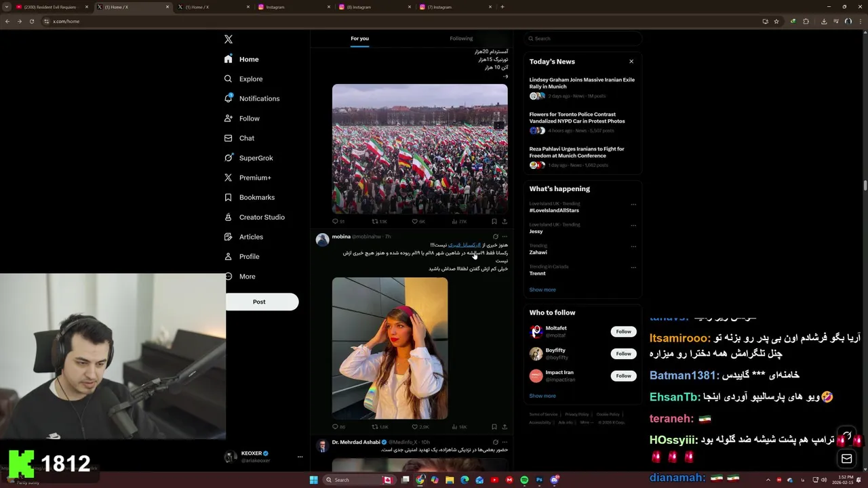Open Notifications bell icon
Screen dimensions: 868x488
pos(229,98)
